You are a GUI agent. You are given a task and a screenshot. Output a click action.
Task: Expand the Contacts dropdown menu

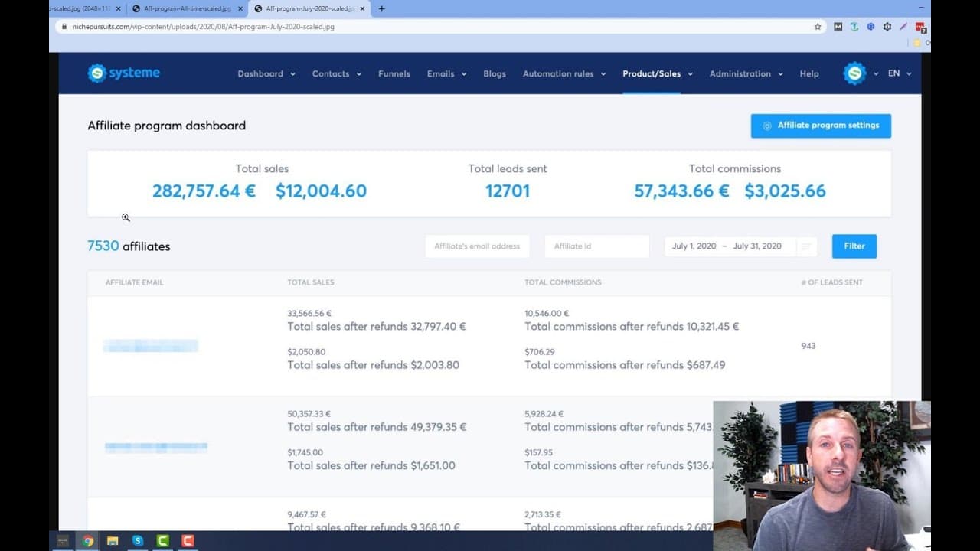coord(337,73)
